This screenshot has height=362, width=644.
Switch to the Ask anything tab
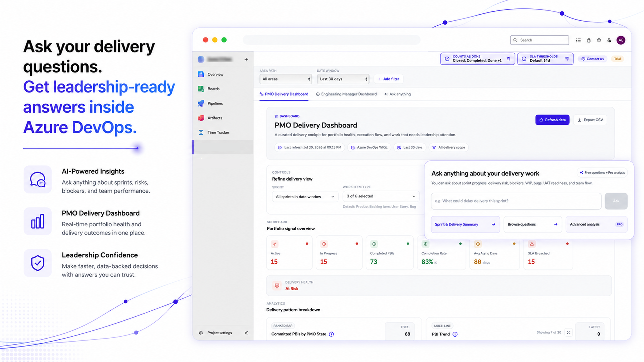(397, 94)
